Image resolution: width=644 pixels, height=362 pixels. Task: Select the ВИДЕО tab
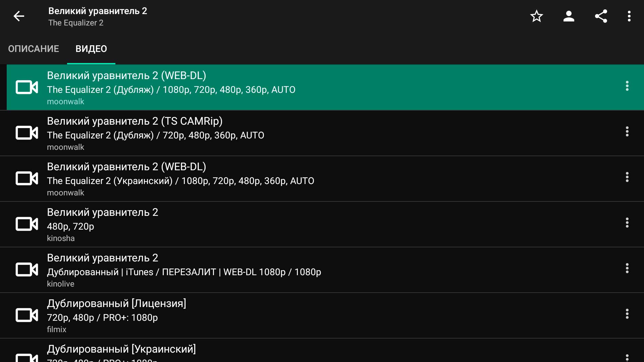(x=91, y=49)
